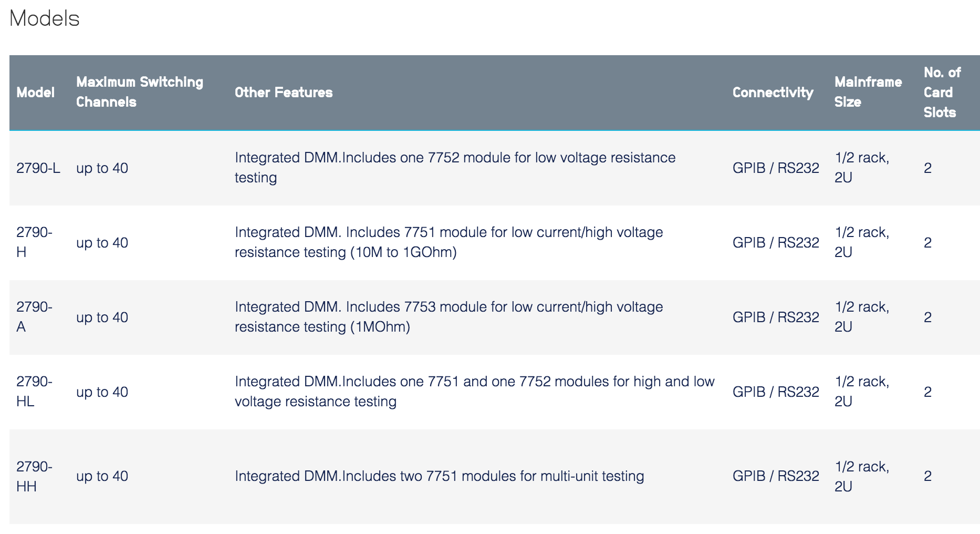Click the Models section heading

click(x=45, y=18)
